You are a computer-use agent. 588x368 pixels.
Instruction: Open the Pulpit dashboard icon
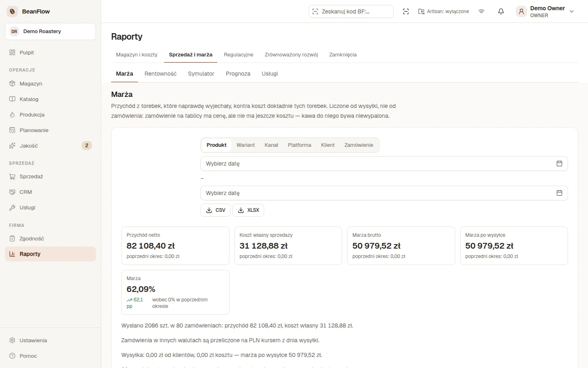point(12,52)
